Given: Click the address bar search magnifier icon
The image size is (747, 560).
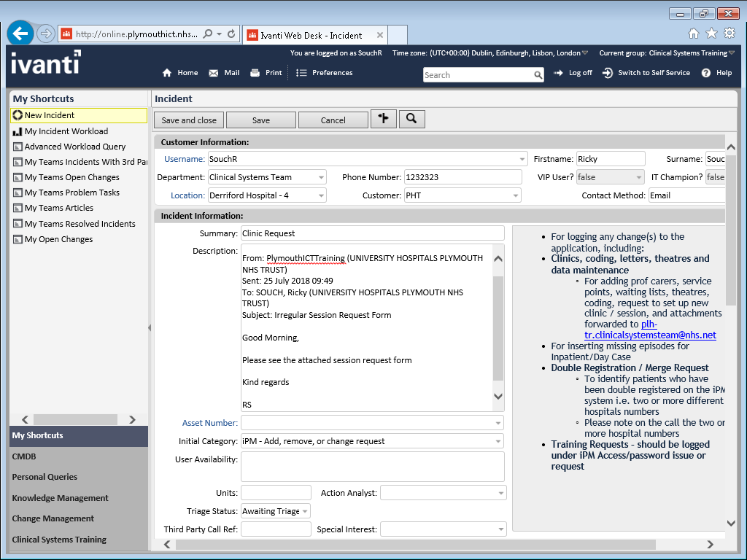Looking at the screenshot, I should tap(208, 34).
